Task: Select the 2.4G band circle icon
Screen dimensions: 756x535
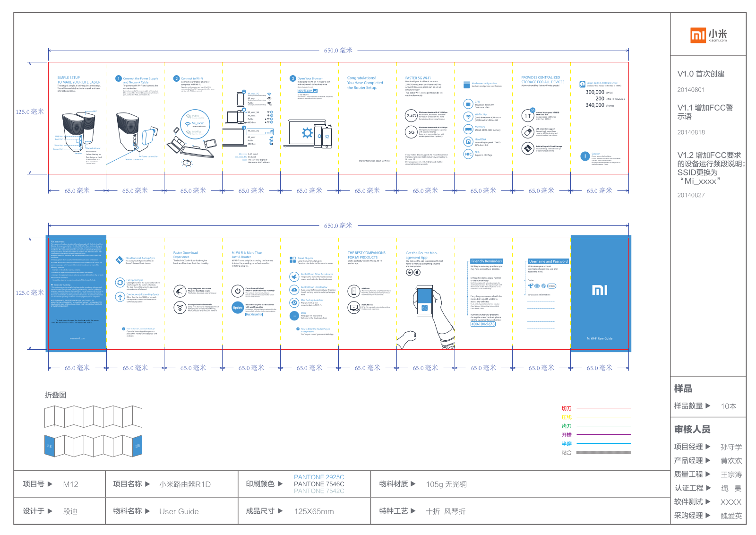Action: (412, 115)
